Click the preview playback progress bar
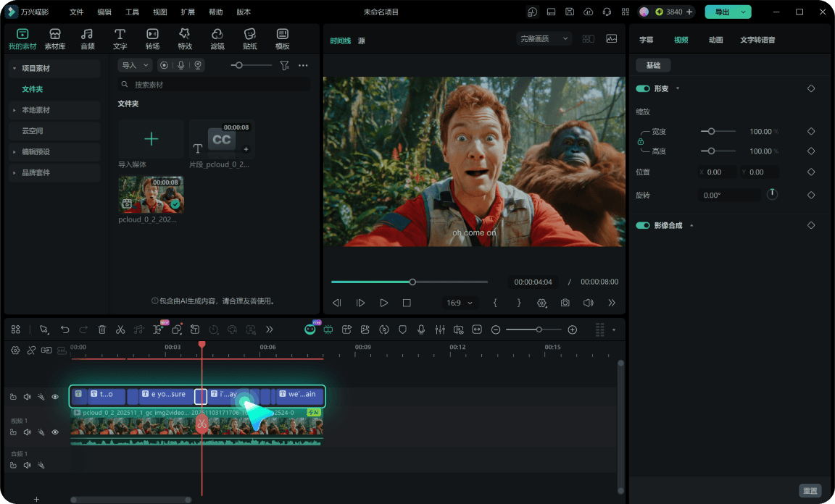835x504 pixels. [x=410, y=282]
